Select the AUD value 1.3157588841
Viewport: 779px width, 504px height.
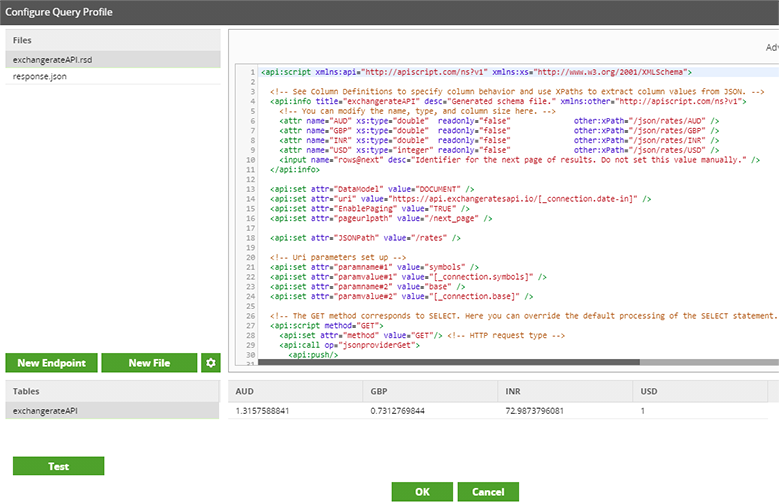262,411
